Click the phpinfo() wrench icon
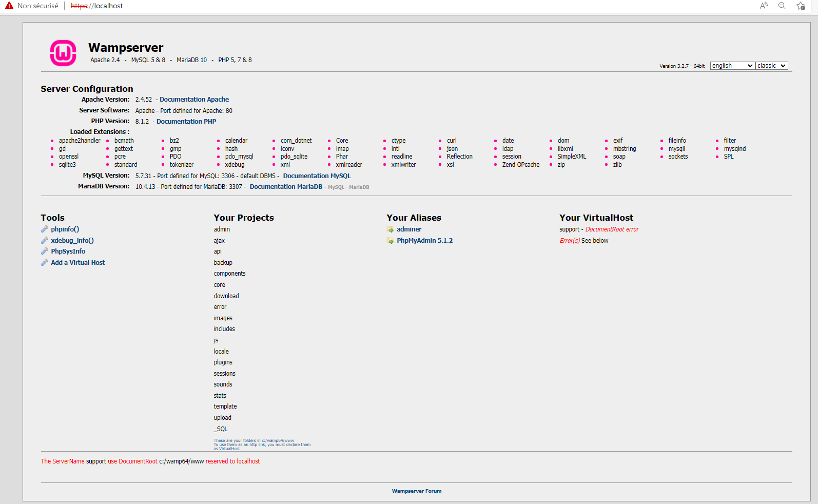This screenshot has width=818, height=504. click(x=45, y=229)
